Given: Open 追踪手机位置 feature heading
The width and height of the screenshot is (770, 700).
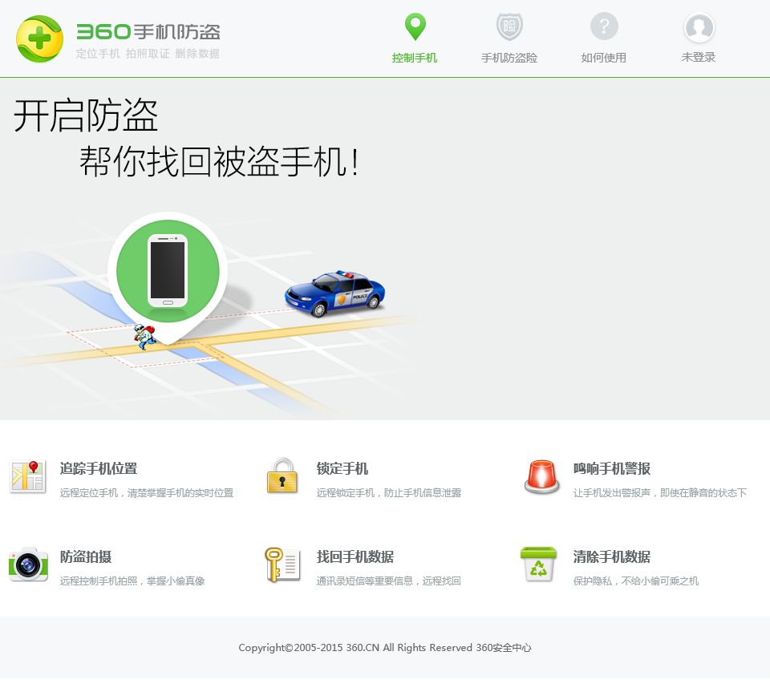Looking at the screenshot, I should 99,468.
